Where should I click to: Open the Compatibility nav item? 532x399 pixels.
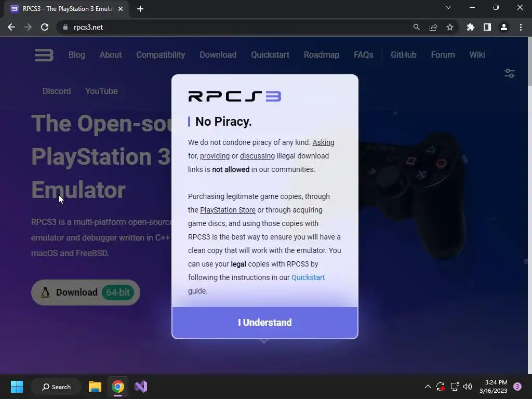coord(161,55)
